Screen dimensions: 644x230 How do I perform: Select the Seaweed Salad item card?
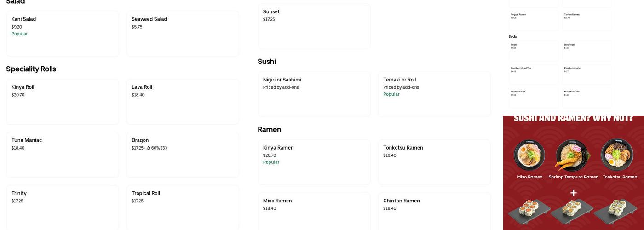click(183, 34)
